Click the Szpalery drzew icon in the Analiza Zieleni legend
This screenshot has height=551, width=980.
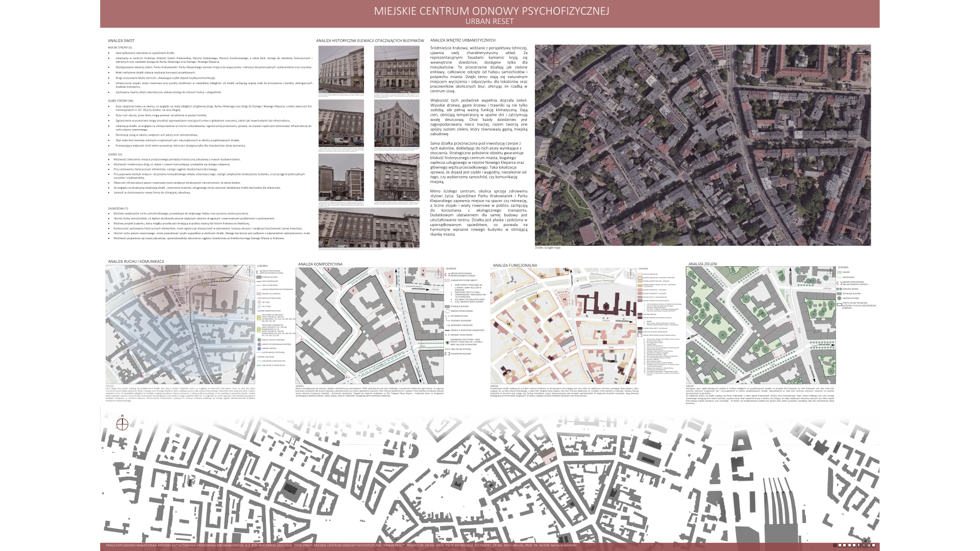point(839,289)
